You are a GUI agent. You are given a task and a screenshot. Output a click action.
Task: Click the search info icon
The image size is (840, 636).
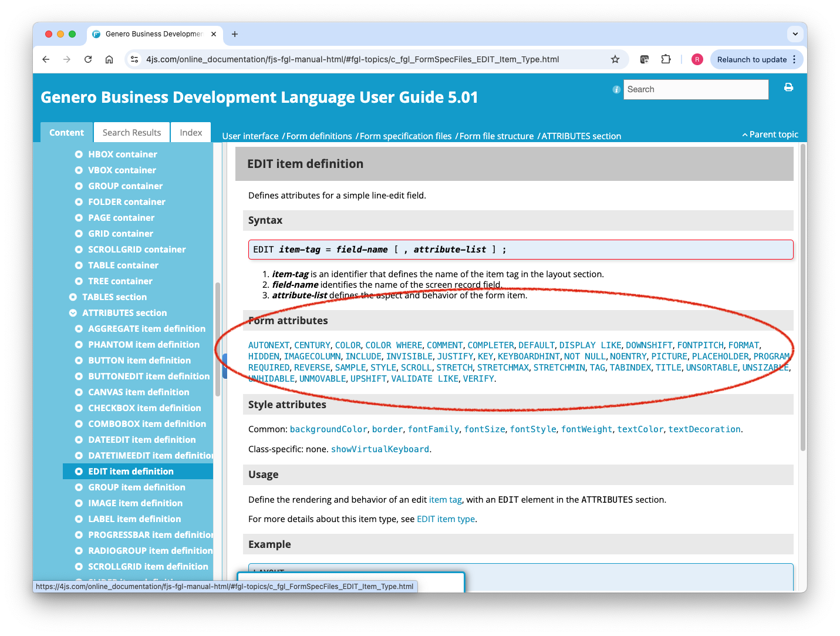(616, 89)
